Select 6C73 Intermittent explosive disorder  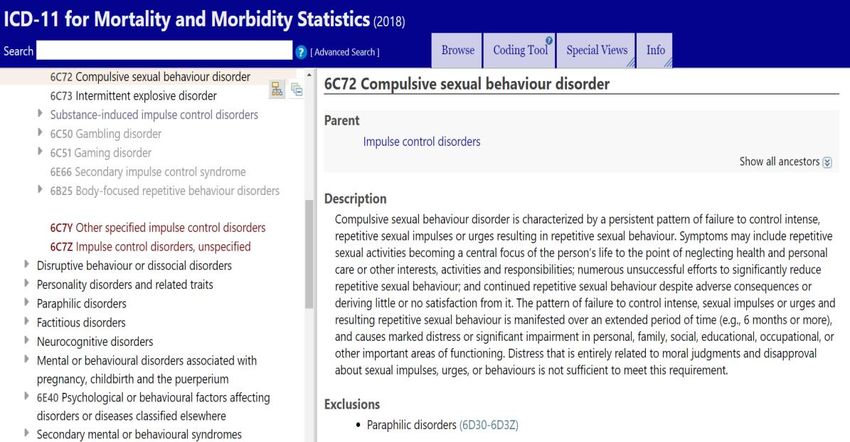pos(133,96)
